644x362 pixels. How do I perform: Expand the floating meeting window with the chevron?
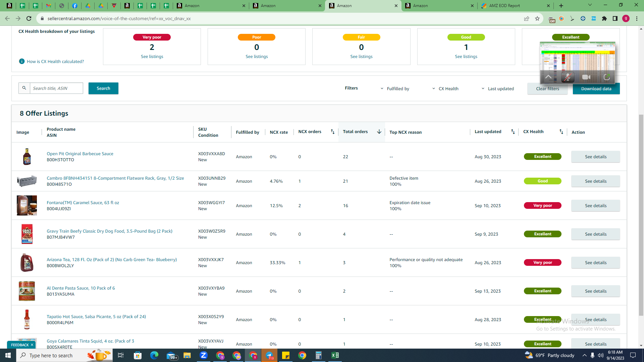tap(548, 77)
